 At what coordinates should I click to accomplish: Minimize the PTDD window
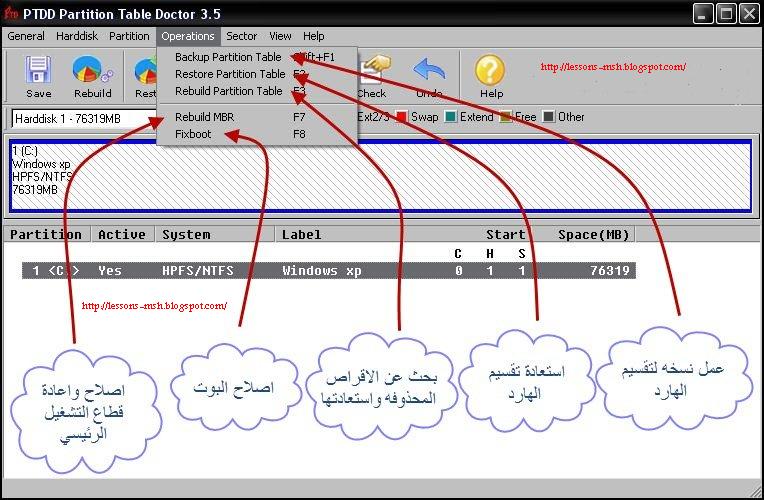(x=703, y=14)
